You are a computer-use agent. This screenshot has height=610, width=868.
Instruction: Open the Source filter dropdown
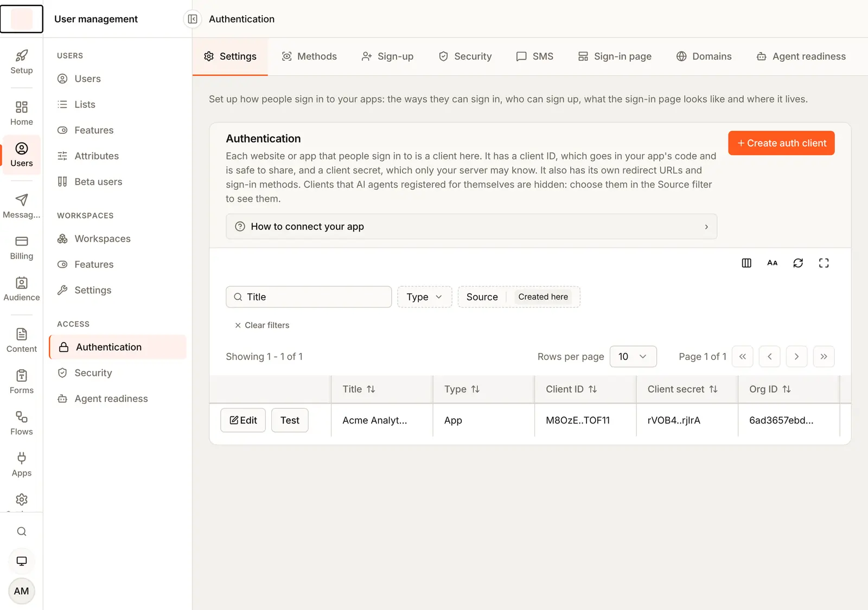click(x=519, y=297)
